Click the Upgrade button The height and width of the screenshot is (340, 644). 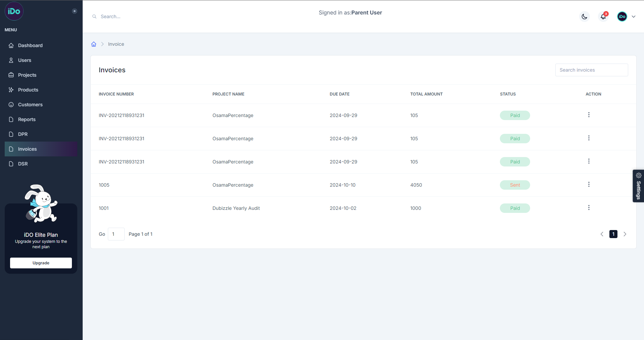[41, 263]
